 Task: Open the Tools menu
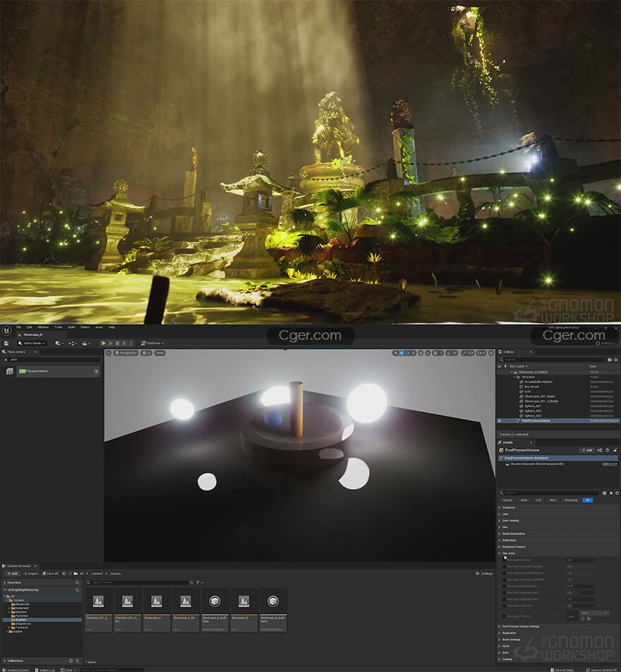point(59,328)
